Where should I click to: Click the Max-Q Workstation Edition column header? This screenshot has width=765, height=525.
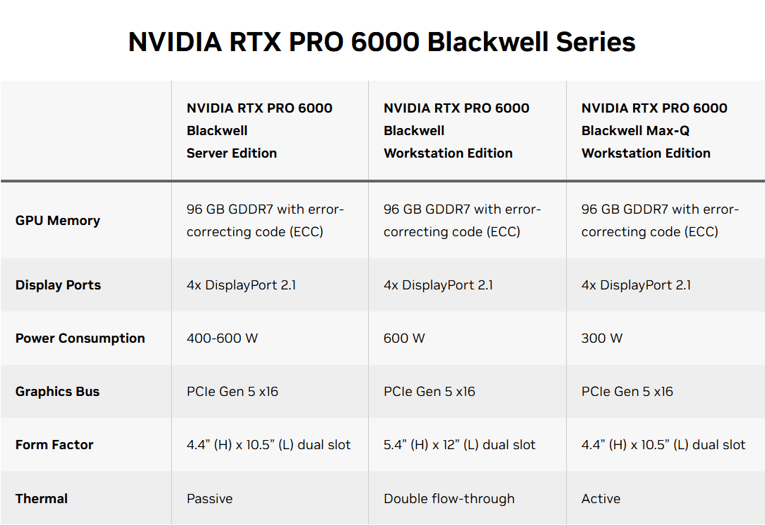(x=654, y=130)
